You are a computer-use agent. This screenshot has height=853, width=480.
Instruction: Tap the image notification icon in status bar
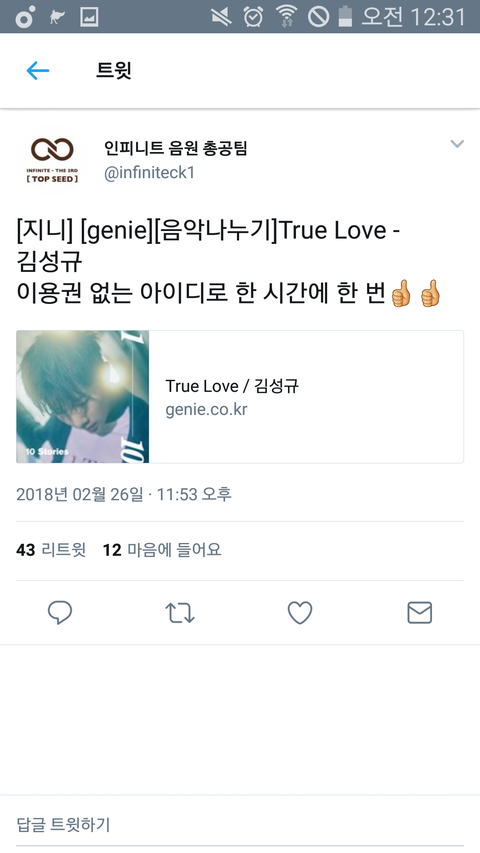(89, 17)
